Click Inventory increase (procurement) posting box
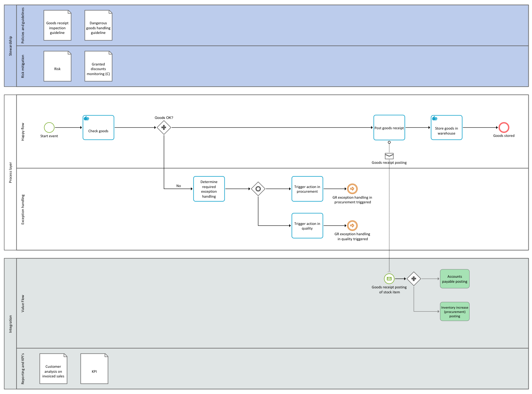532x394 pixels. click(x=455, y=312)
